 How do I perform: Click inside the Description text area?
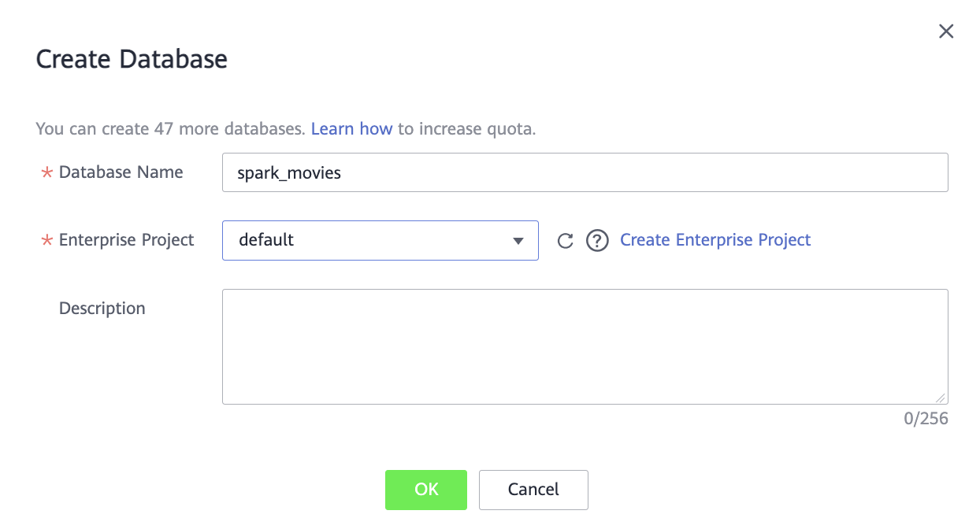pyautogui.click(x=585, y=346)
